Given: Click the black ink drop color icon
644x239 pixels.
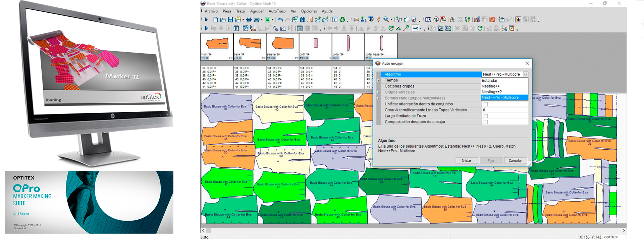Looking at the screenshot, I should pos(518,20).
